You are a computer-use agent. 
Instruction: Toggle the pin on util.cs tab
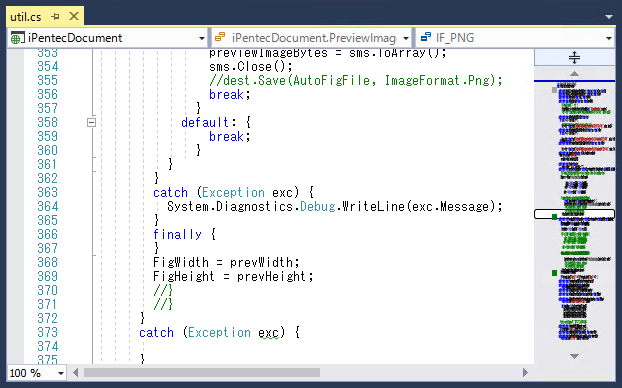pos(56,17)
